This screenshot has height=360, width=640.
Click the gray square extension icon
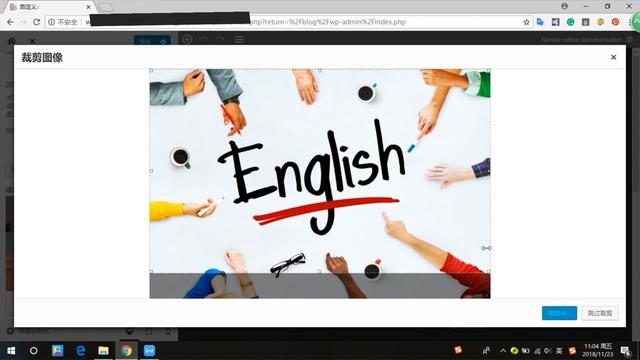[x=585, y=22]
